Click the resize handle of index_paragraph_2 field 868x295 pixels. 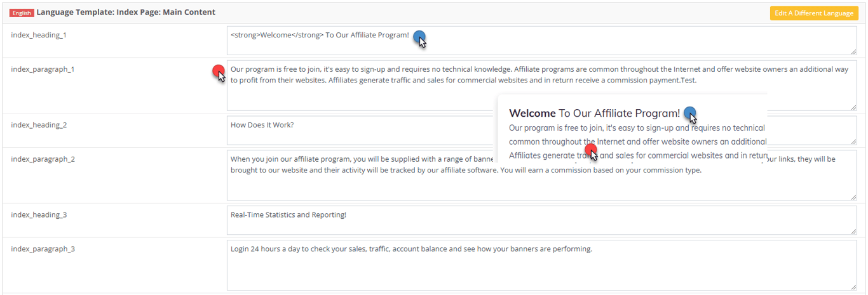pyautogui.click(x=853, y=197)
